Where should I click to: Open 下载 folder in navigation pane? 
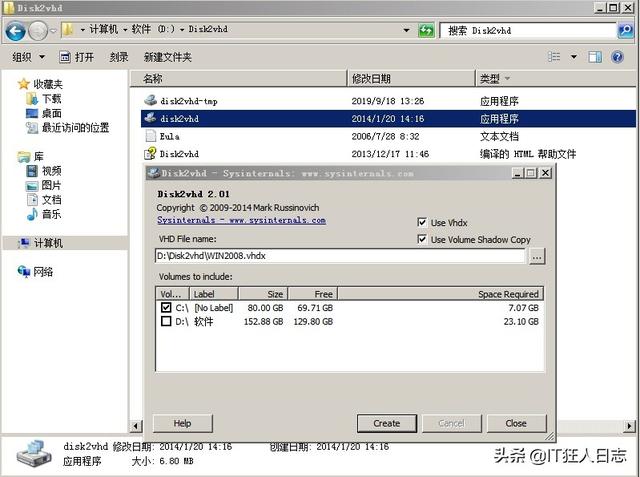coord(44,99)
